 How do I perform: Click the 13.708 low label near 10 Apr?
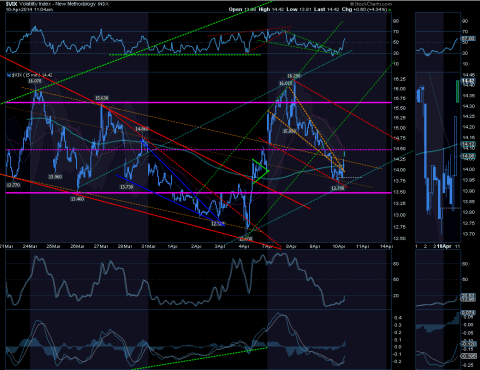(x=338, y=188)
